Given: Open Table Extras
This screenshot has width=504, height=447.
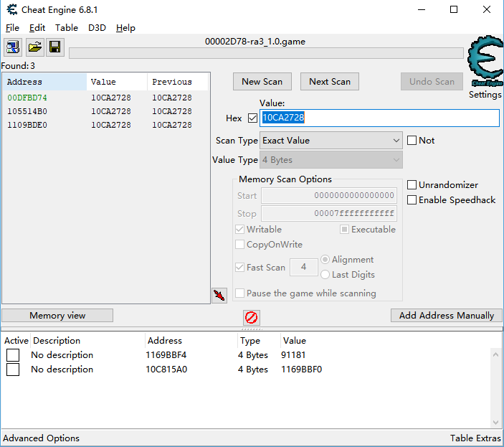Looking at the screenshot, I should click(475, 438).
